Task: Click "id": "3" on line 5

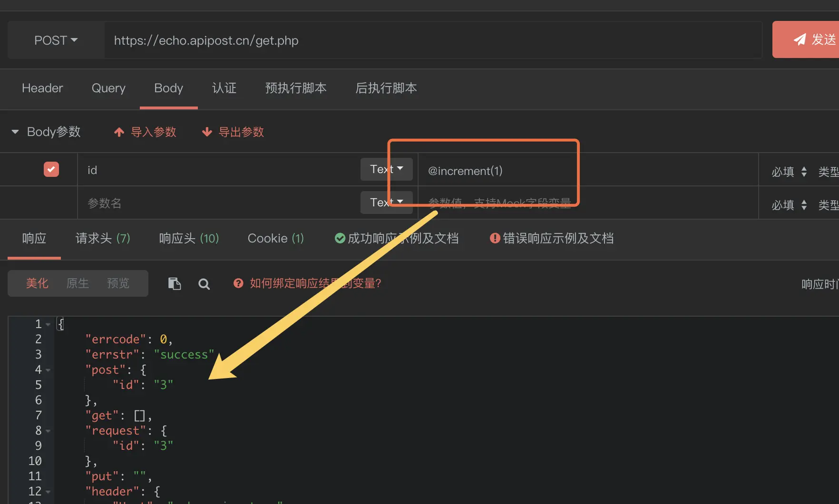Action: [143, 385]
